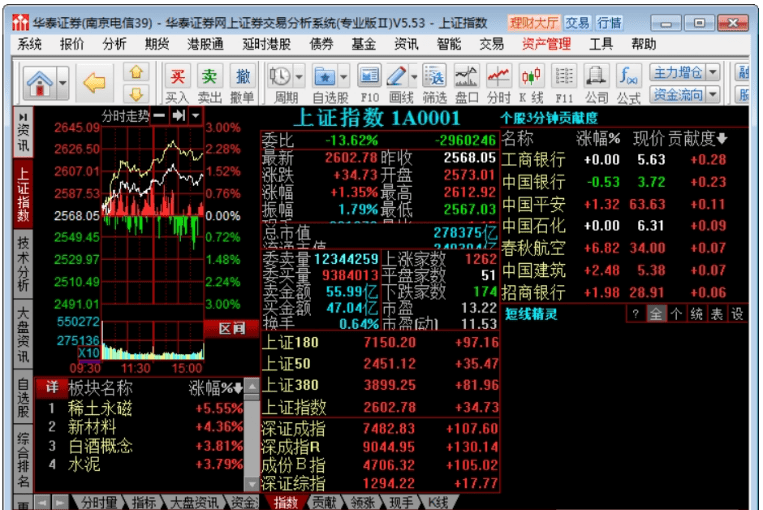Screen dimensions: 763x510
Task: Open the 公司 company info icon
Action: pyautogui.click(x=596, y=83)
